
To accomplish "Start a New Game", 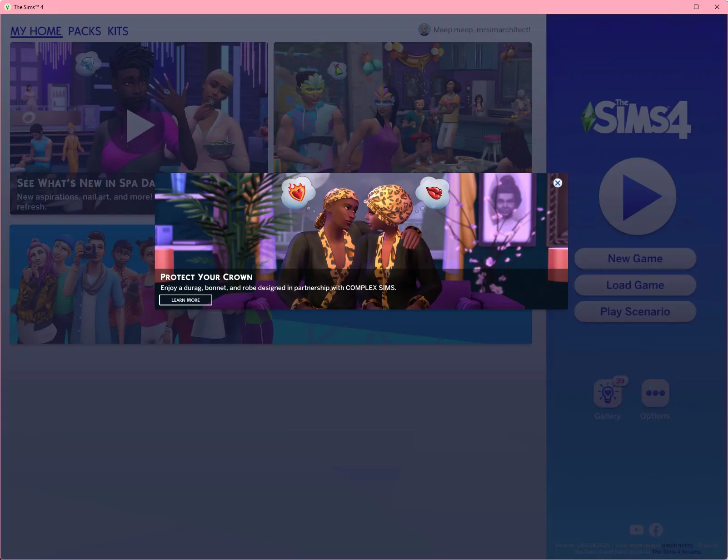I will pos(635,259).
